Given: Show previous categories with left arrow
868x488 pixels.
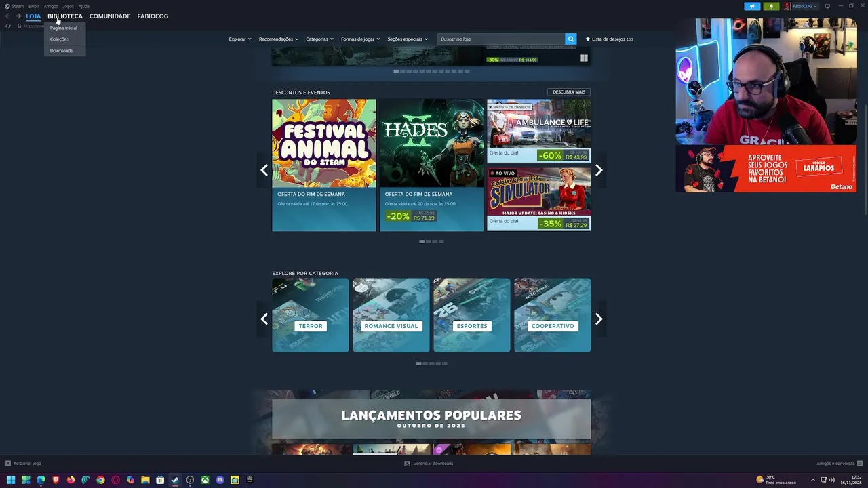Looking at the screenshot, I should [264, 319].
